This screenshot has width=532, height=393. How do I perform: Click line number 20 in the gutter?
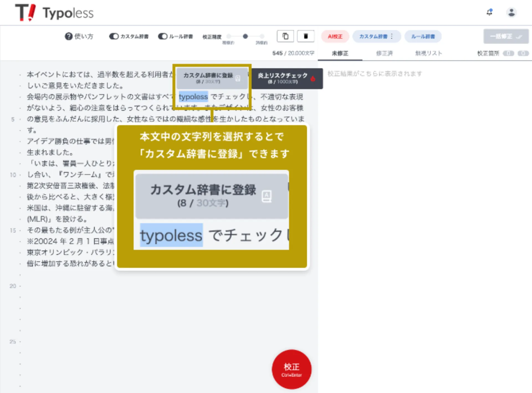pyautogui.click(x=13, y=286)
